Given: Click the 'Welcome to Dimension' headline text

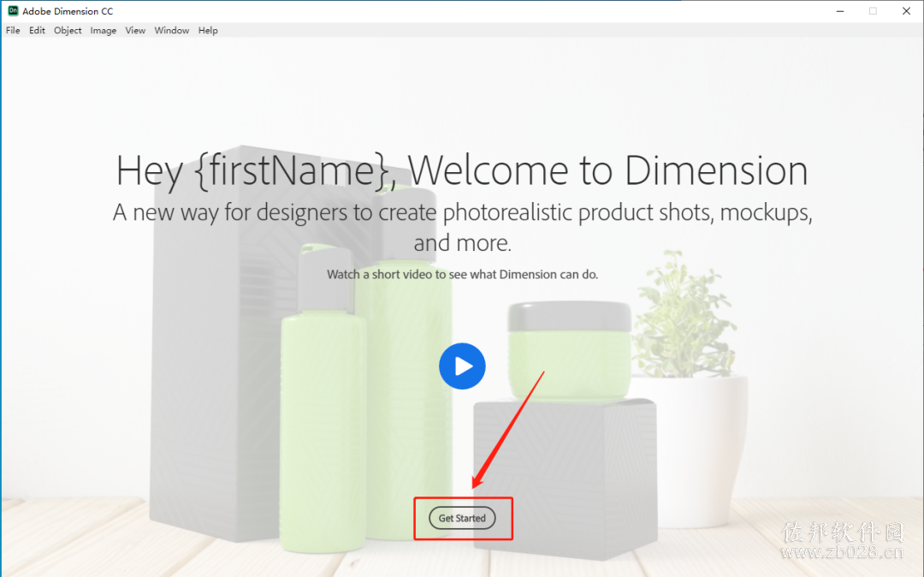Looking at the screenshot, I should [x=607, y=170].
